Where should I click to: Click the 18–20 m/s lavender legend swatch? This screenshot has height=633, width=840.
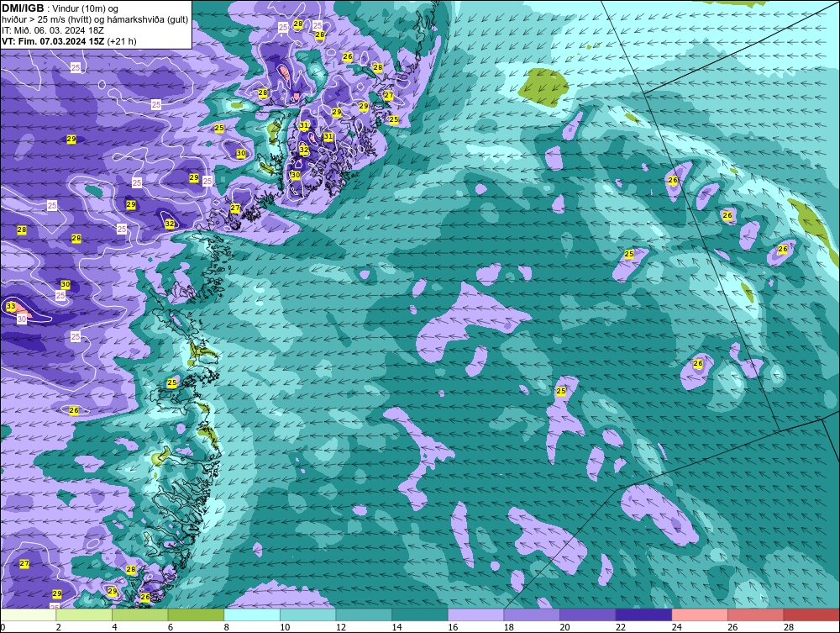pyautogui.click(x=532, y=615)
